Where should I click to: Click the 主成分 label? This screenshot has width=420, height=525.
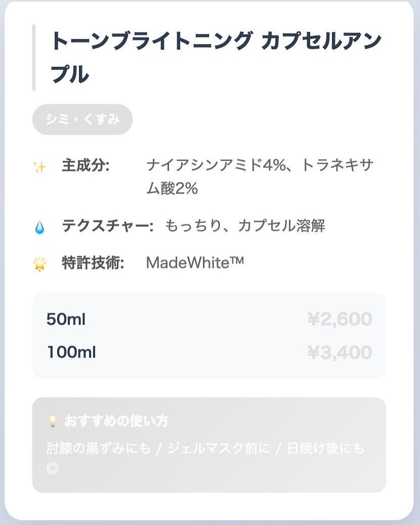tap(86, 166)
